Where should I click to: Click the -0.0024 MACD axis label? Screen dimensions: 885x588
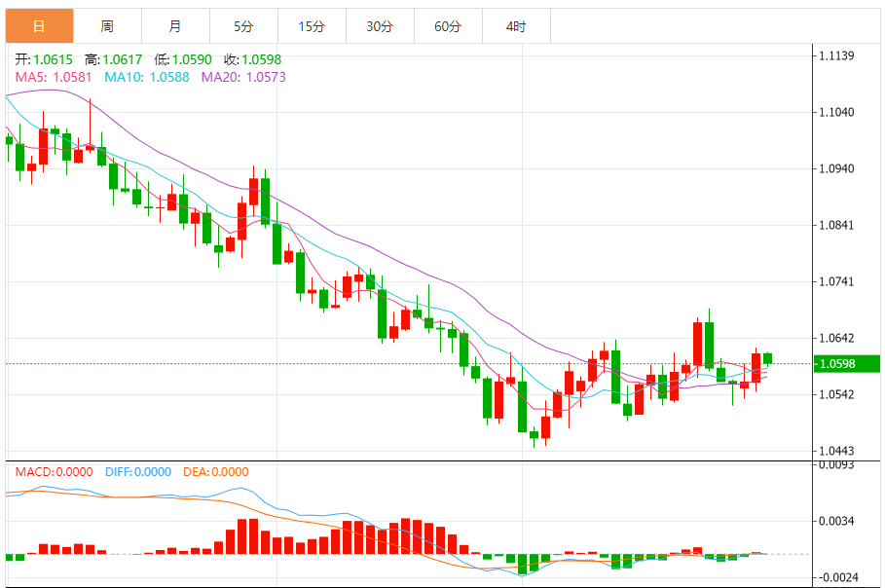[x=836, y=577]
